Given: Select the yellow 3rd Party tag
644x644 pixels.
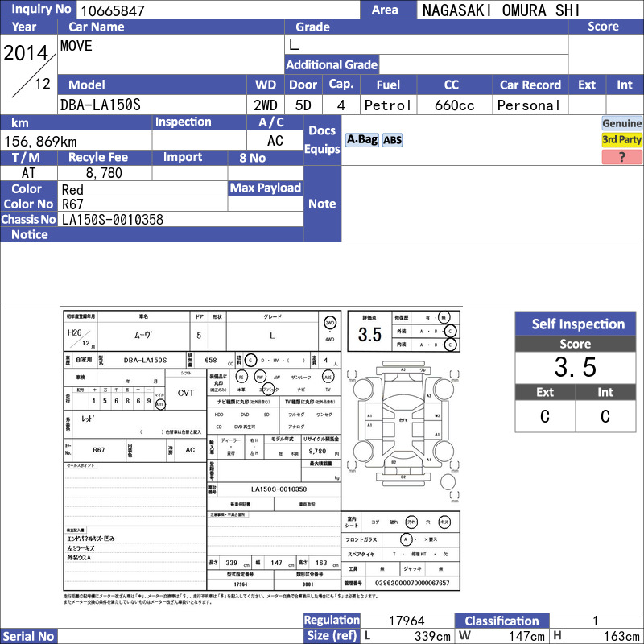Looking at the screenshot, I should click(x=621, y=139).
